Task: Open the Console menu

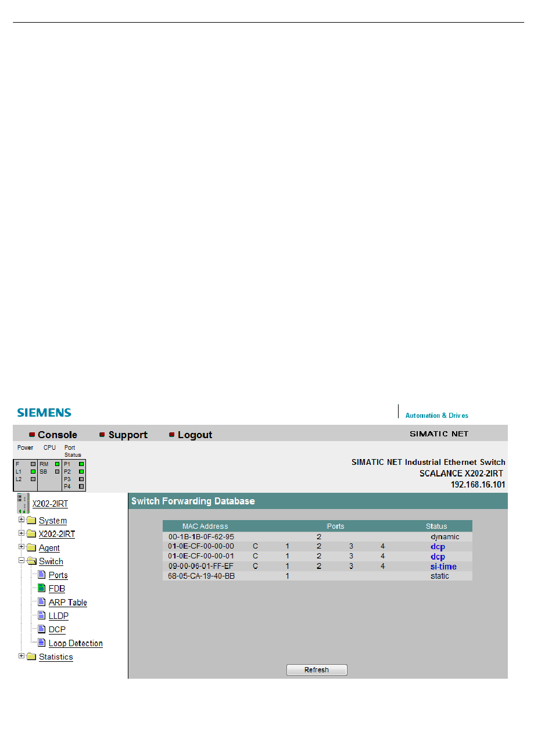Action: coord(58,435)
